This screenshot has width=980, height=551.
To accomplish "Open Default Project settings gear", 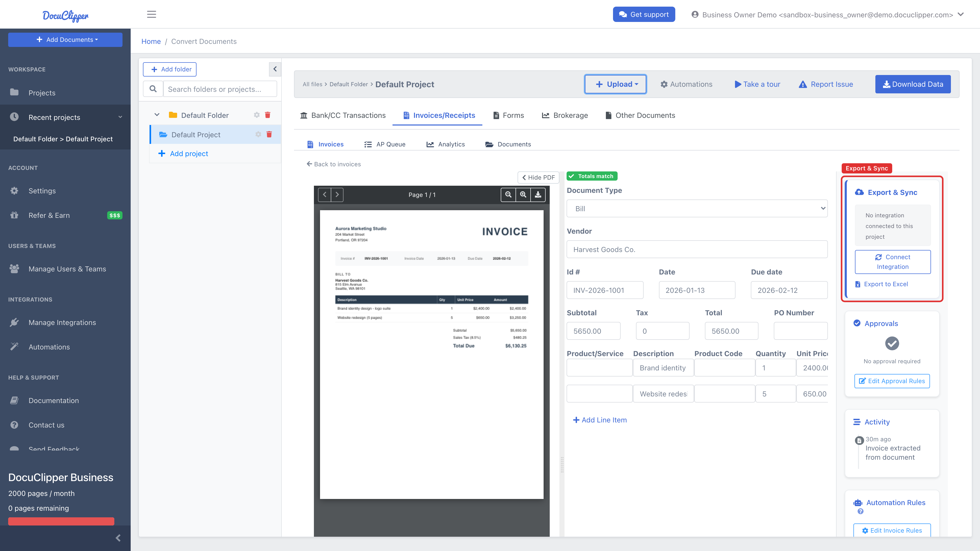I will (x=258, y=134).
